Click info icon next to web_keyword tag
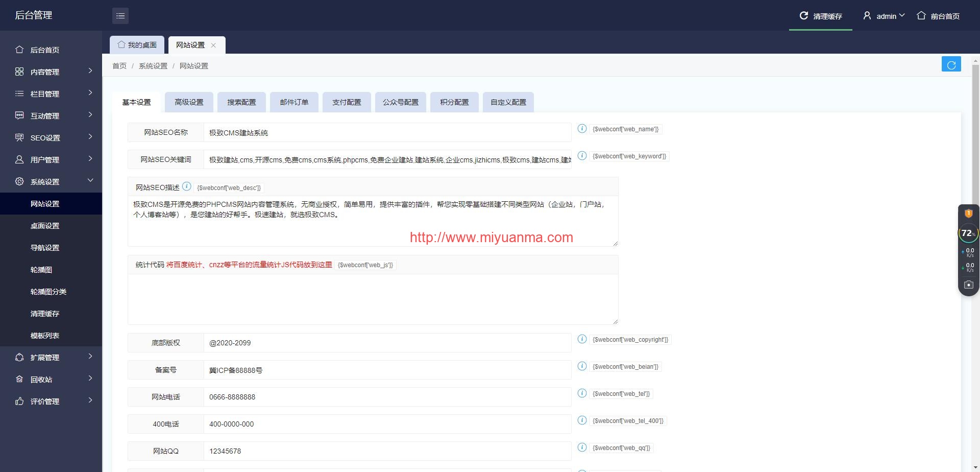This screenshot has width=980, height=472. (x=582, y=156)
